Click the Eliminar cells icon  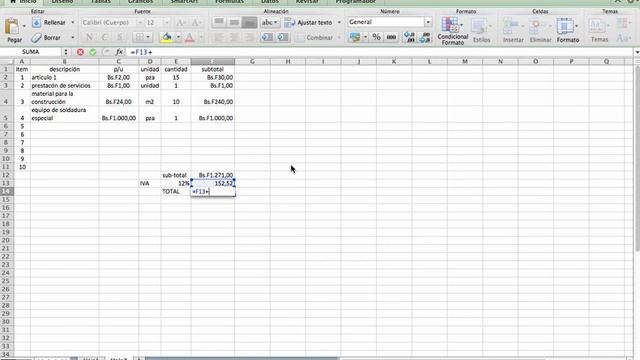tap(540, 31)
